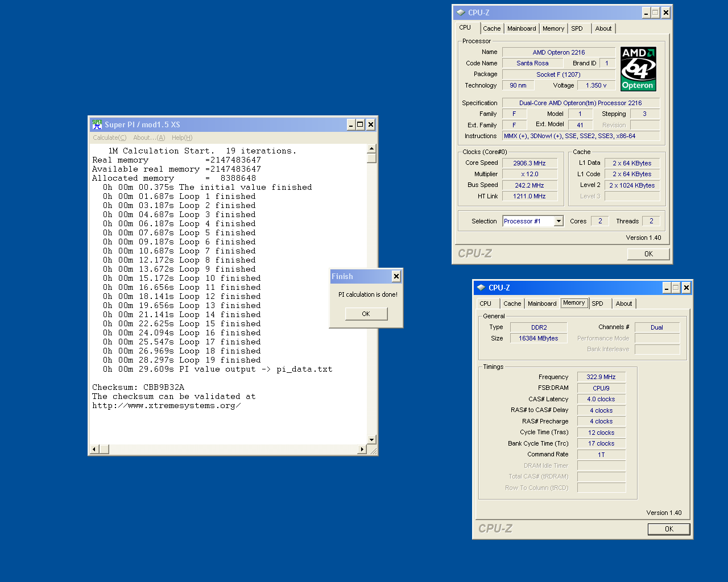Close the Finish dialog
Image resolution: width=728 pixels, height=582 pixels.
point(396,276)
